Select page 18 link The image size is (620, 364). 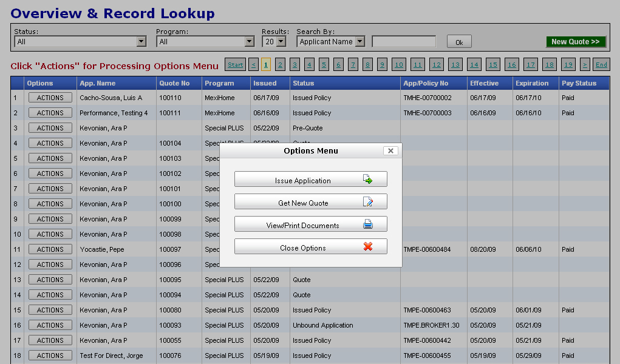[x=549, y=65]
